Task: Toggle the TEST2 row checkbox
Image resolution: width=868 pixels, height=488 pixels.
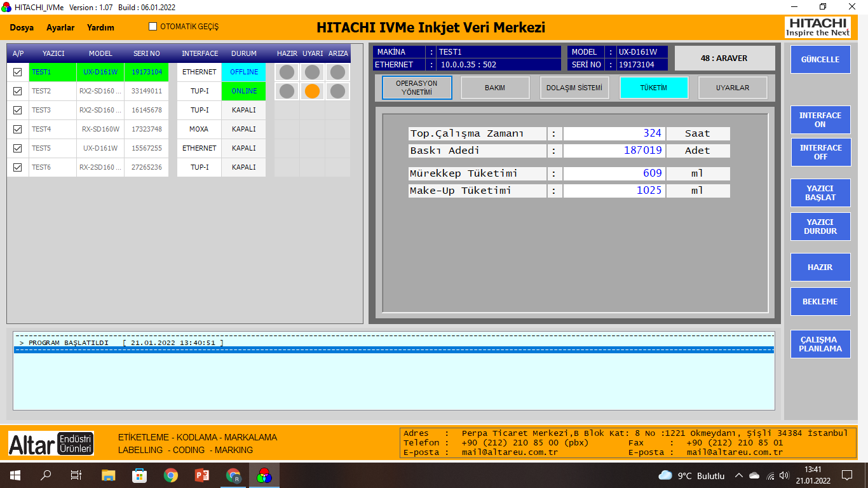Action: point(18,91)
